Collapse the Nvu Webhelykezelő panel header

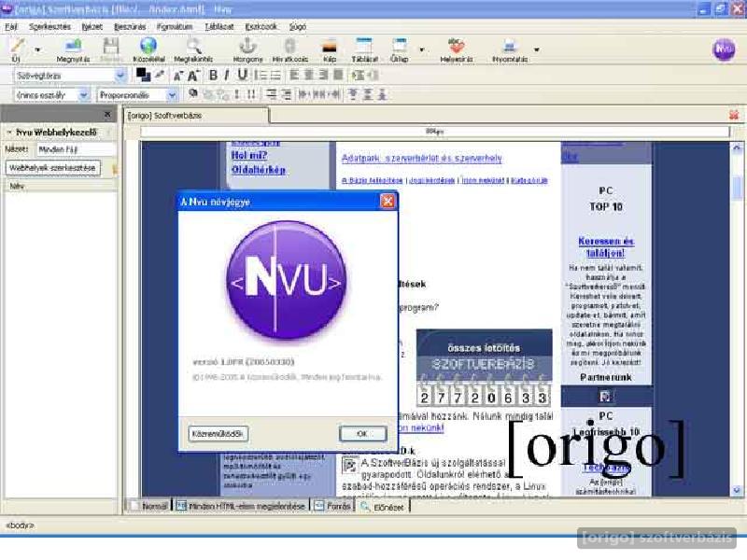tap(9, 132)
